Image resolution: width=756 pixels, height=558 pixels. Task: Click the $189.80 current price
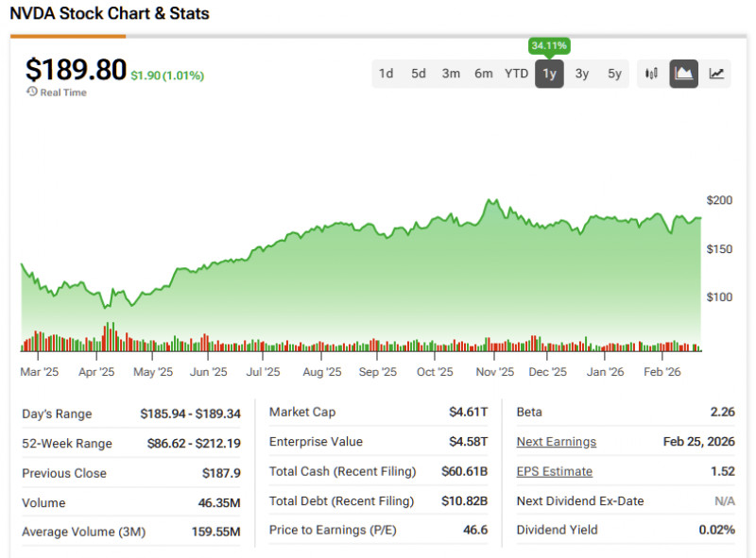[76, 70]
